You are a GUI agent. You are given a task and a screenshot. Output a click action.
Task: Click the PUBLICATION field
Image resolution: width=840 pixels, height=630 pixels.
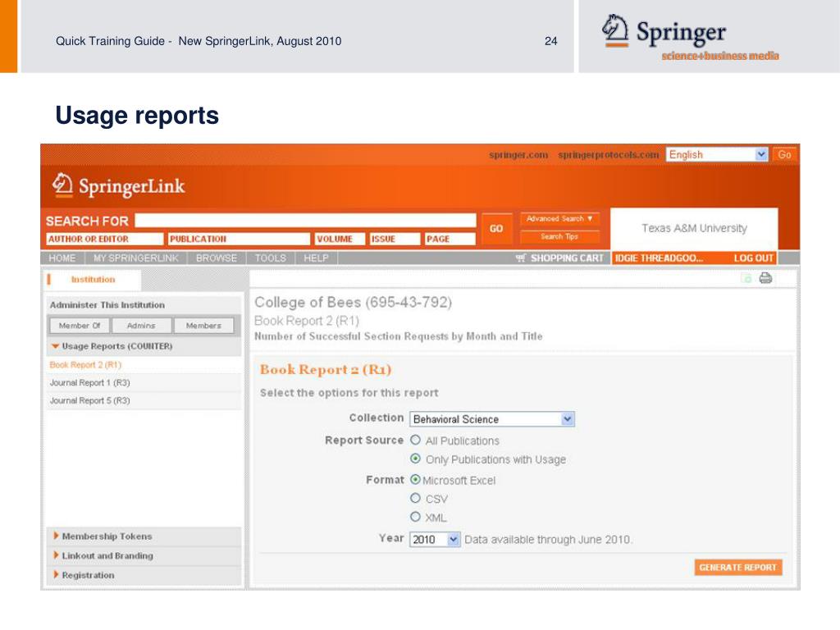[239, 239]
